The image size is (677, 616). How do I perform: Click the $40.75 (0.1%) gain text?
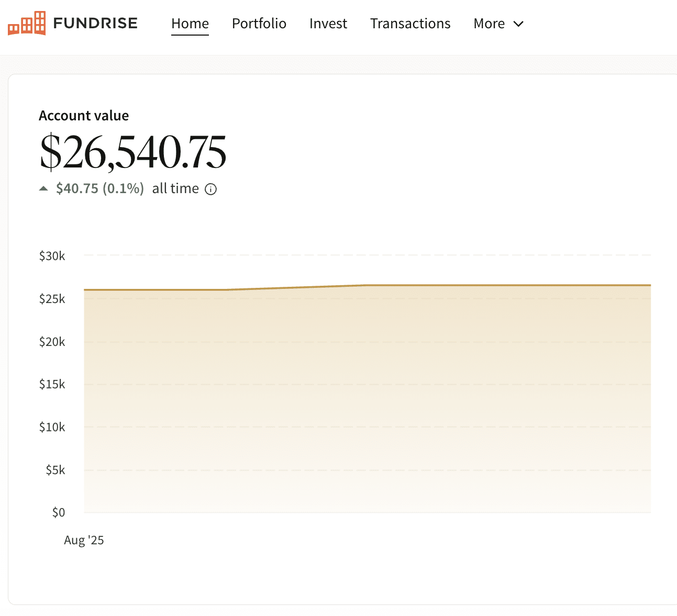point(100,189)
